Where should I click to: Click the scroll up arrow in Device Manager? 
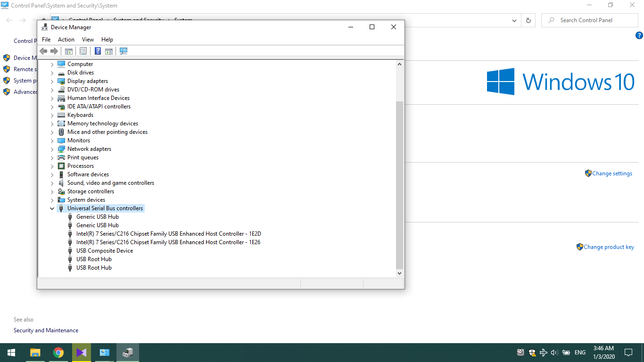point(399,64)
